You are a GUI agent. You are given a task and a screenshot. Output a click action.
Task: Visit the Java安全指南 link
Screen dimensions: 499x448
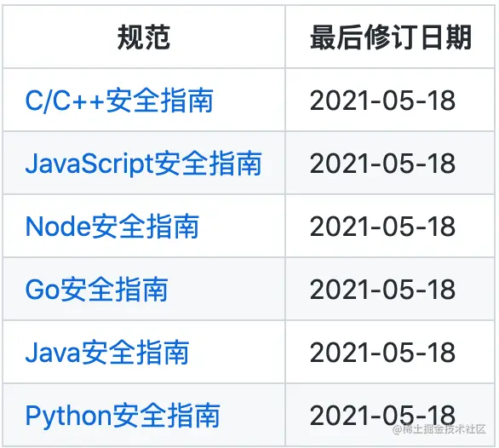pos(107,352)
